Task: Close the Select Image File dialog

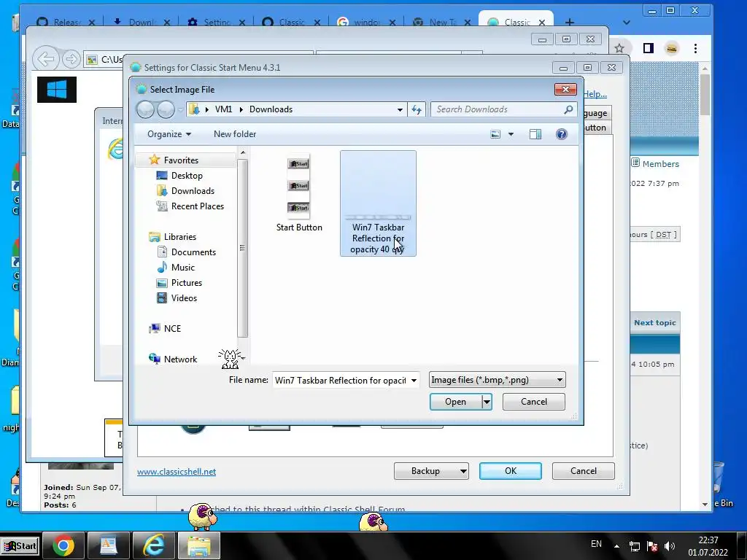Action: (x=565, y=89)
